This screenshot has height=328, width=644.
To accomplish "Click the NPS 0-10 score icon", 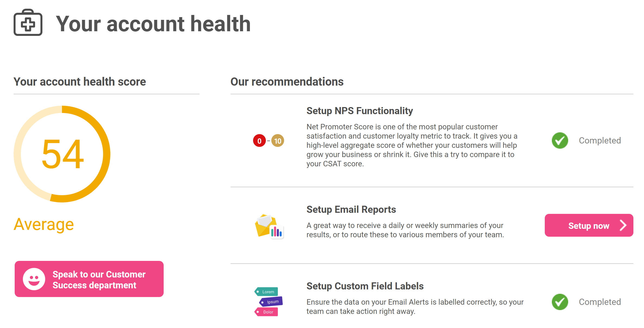I will click(x=269, y=140).
